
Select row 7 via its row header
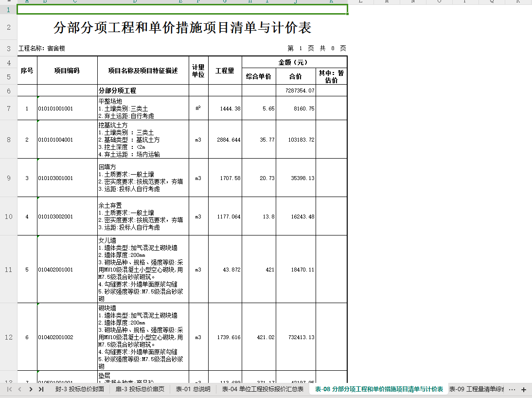pos(8,109)
